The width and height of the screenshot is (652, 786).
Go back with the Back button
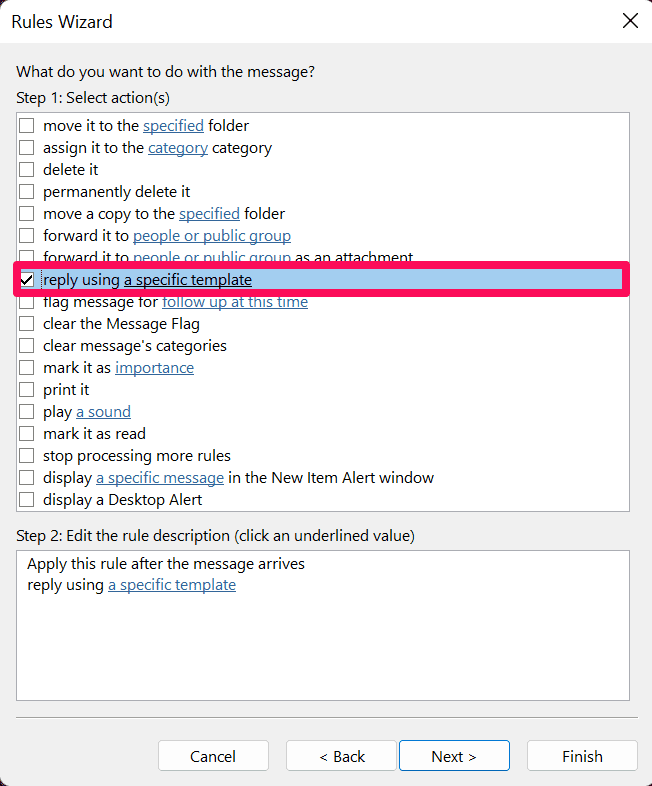tap(342, 756)
